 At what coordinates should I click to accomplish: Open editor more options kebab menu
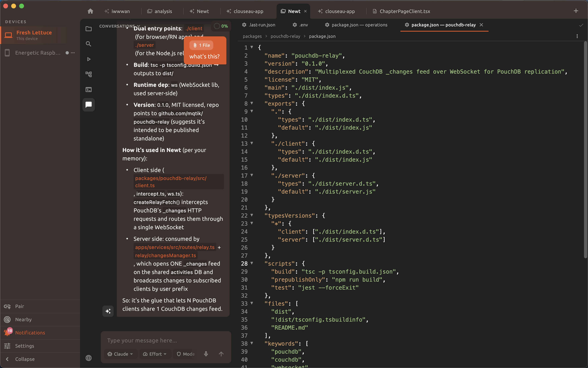click(577, 36)
